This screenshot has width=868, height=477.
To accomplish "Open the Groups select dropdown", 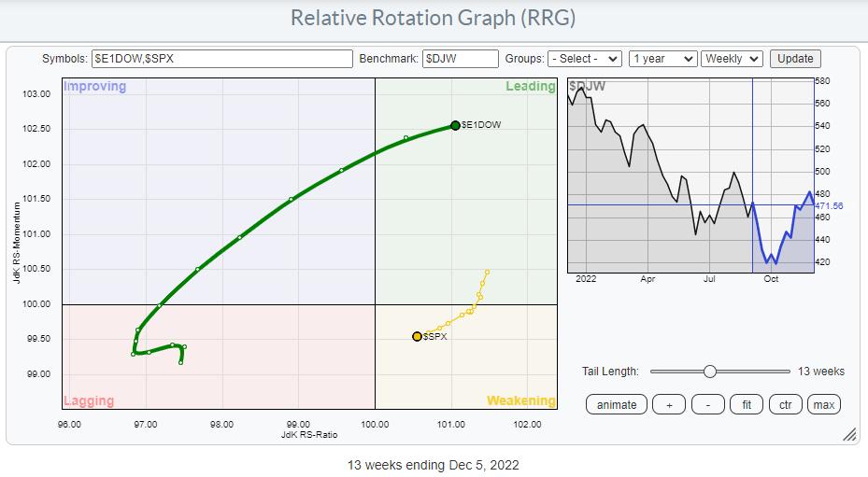I will point(585,59).
